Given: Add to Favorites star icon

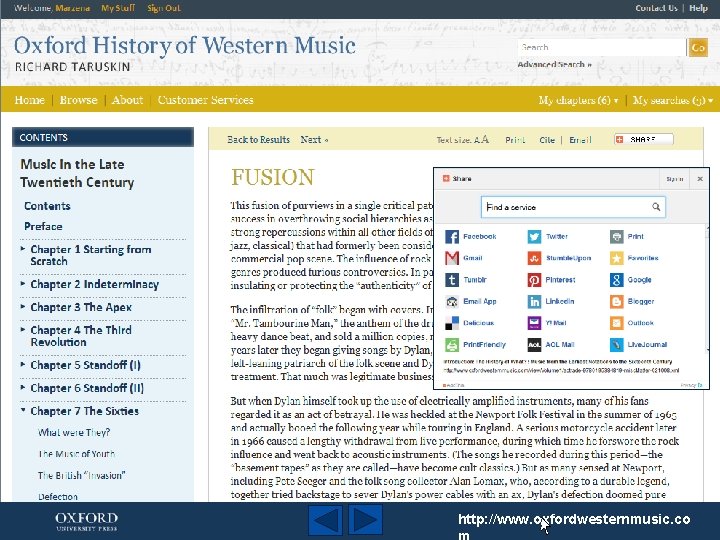Looking at the screenshot, I should point(616,258).
